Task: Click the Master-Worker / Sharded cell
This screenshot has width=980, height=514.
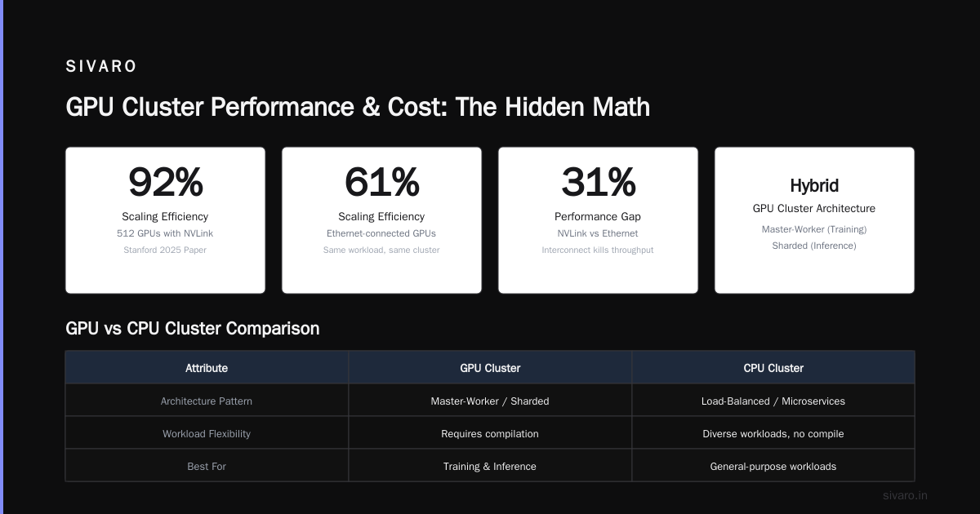Action: pyautogui.click(x=490, y=401)
